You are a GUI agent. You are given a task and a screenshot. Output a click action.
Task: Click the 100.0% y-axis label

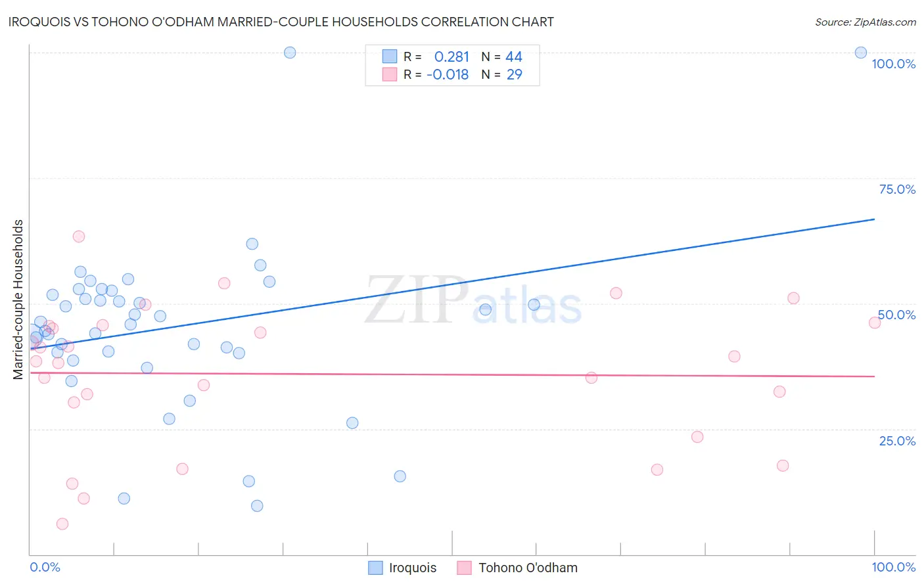click(894, 64)
